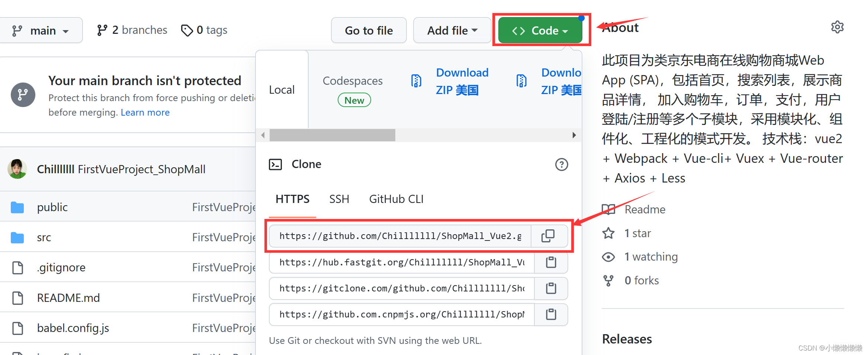The width and height of the screenshot is (868, 355).
Task: Open the Chilllllll author name link
Action: click(x=56, y=170)
